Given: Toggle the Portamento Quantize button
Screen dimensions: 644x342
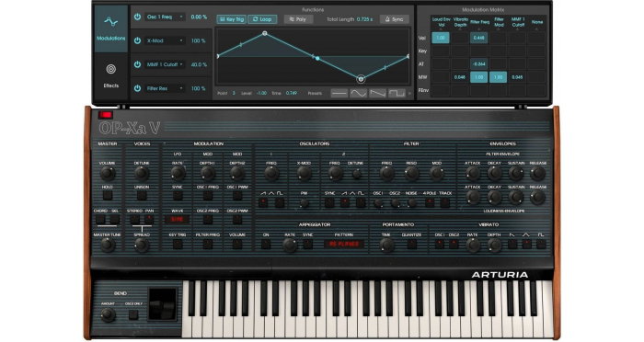Looking at the screenshot, I should point(411,245).
